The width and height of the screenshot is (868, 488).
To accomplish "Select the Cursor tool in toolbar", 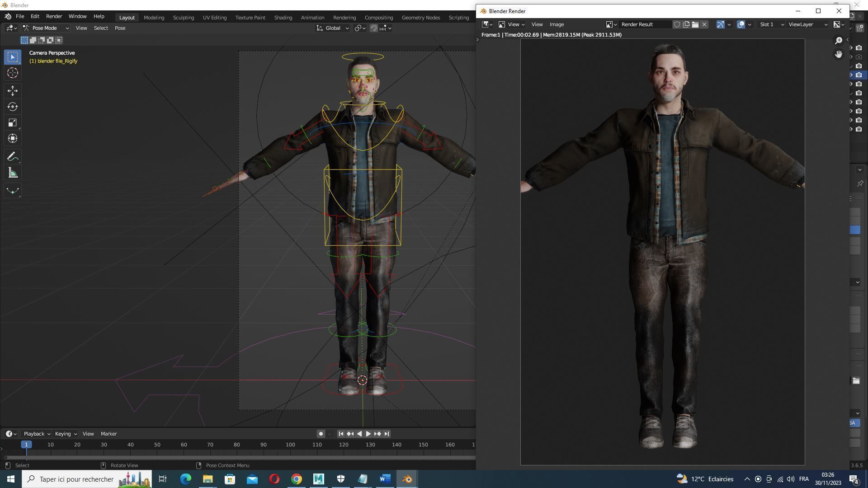I will tap(12, 73).
